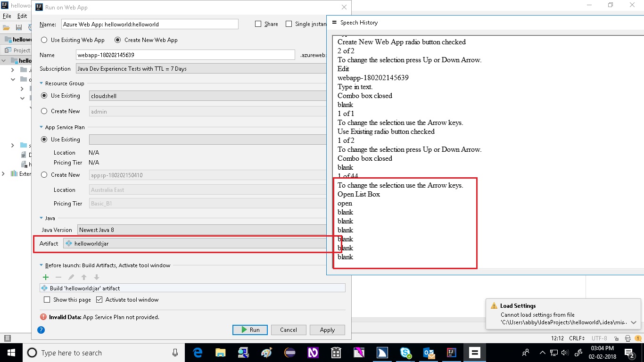Viewport: 644px width, 362px height.
Task: Add a new Before launch task
Action: (x=45, y=277)
